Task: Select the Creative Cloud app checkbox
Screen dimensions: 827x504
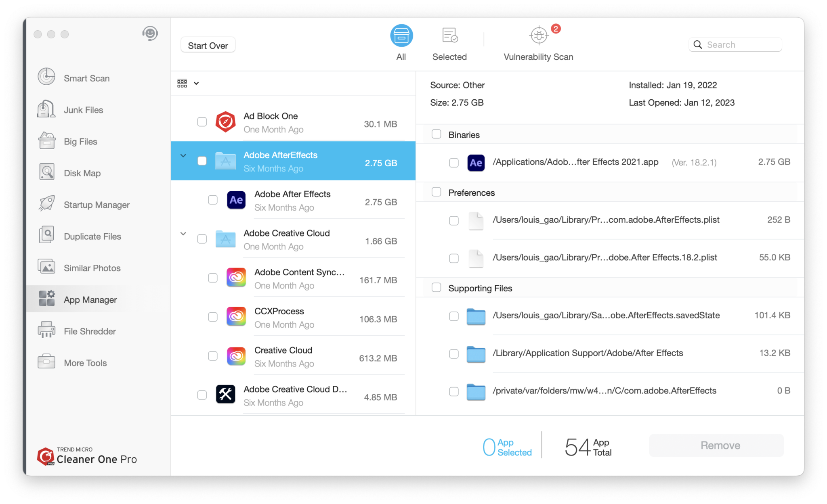Action: coord(213,356)
